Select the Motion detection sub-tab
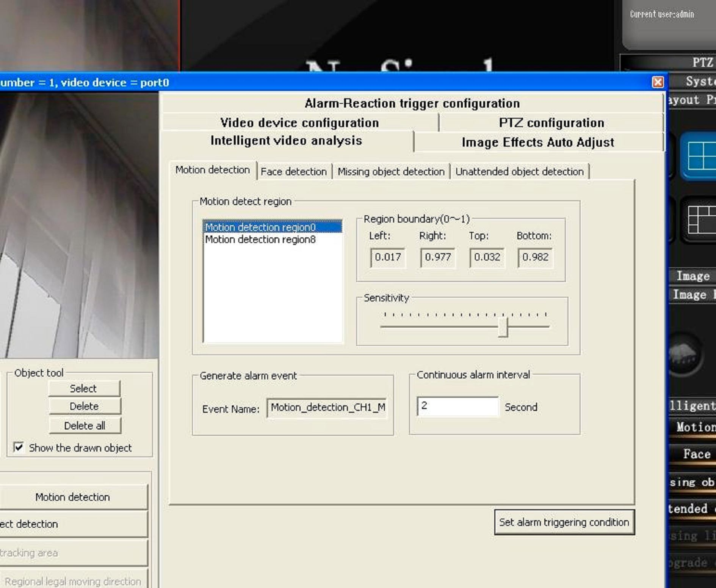Viewport: 716px width, 588px height. pos(212,170)
